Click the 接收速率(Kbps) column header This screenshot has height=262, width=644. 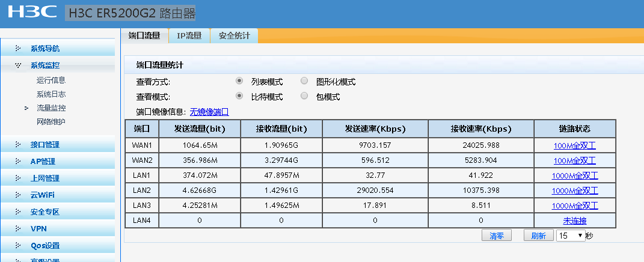click(x=481, y=129)
